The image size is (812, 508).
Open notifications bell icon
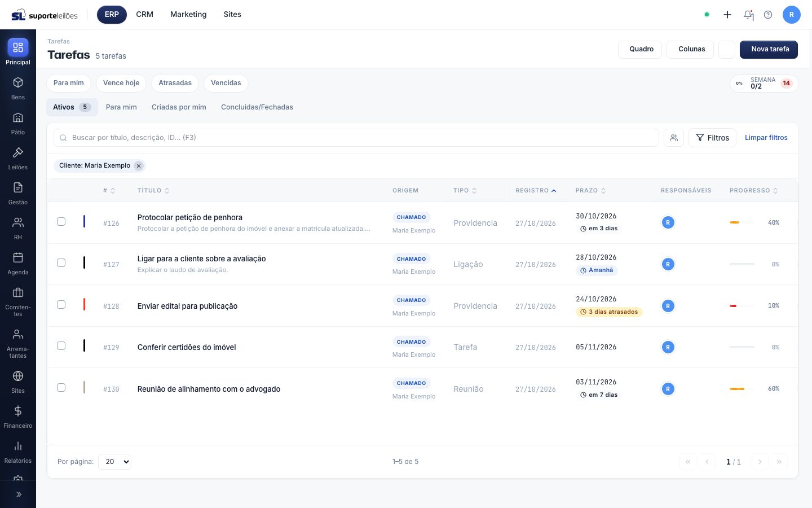(748, 15)
